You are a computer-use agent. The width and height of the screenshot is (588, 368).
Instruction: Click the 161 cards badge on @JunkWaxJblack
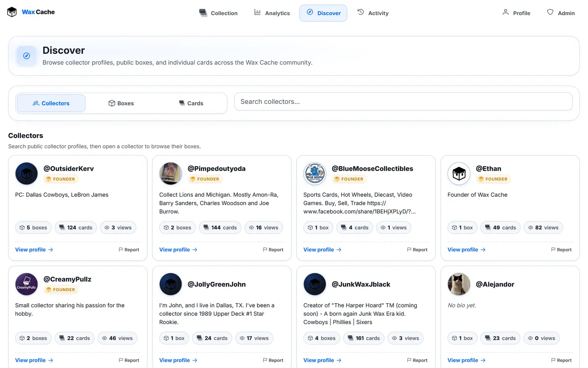(364, 338)
